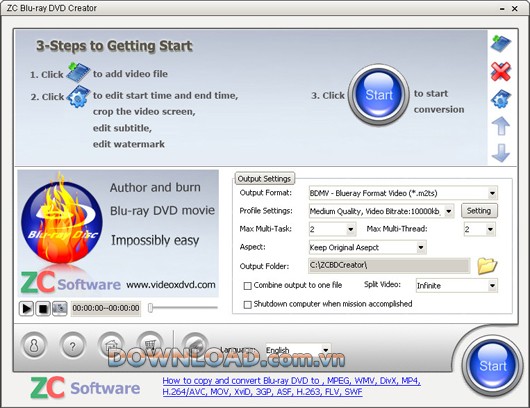Take a snapshot of the preview
This screenshot has width=530, height=408.
pyautogui.click(x=59, y=308)
